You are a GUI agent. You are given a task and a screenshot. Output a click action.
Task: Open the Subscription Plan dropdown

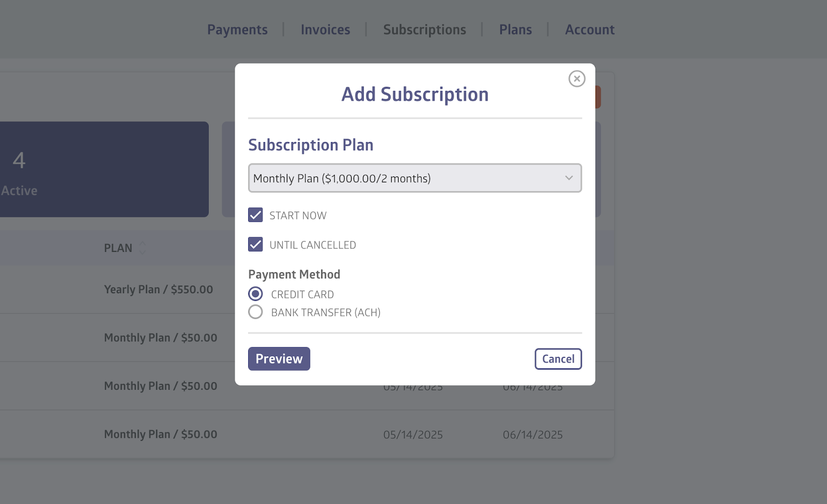pos(415,178)
